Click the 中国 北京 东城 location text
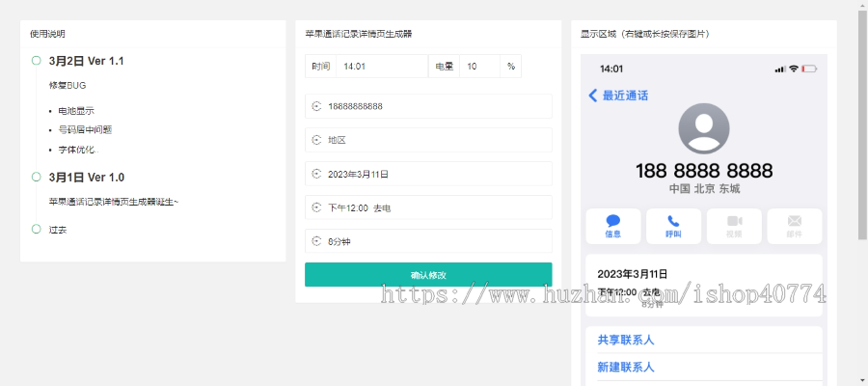The image size is (868, 386). click(x=704, y=189)
